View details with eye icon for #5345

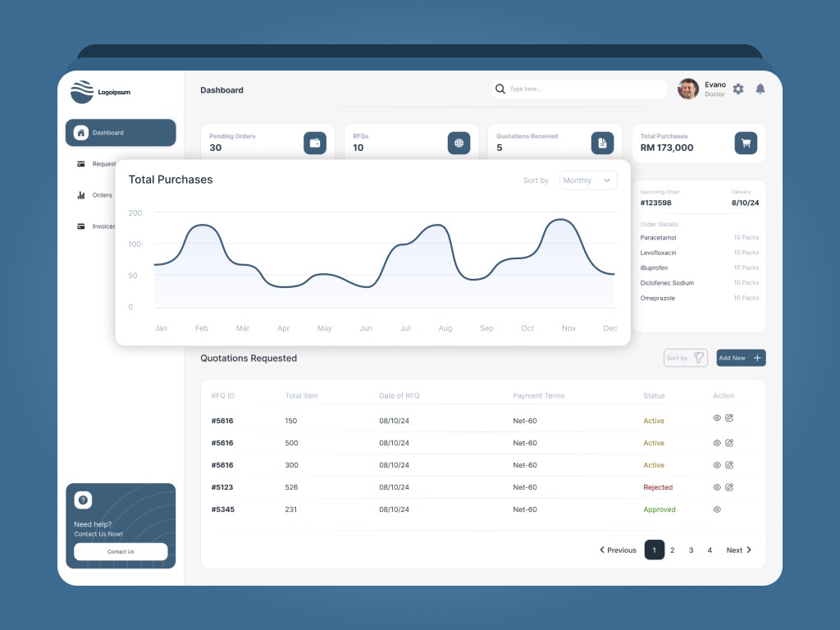[x=717, y=509]
